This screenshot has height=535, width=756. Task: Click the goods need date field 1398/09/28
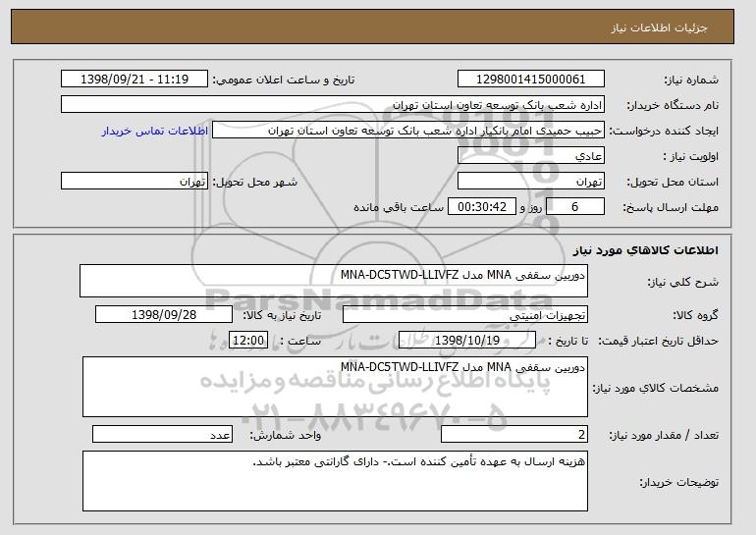pos(164,315)
